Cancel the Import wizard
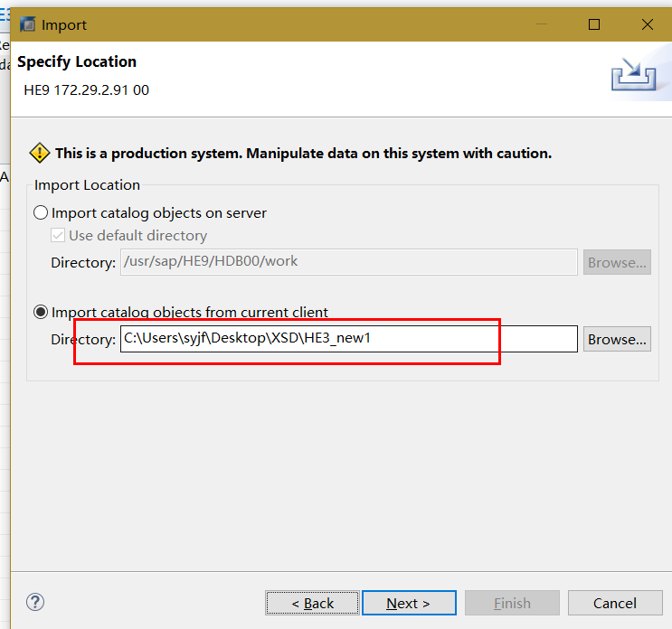The image size is (672, 629). coord(615,603)
